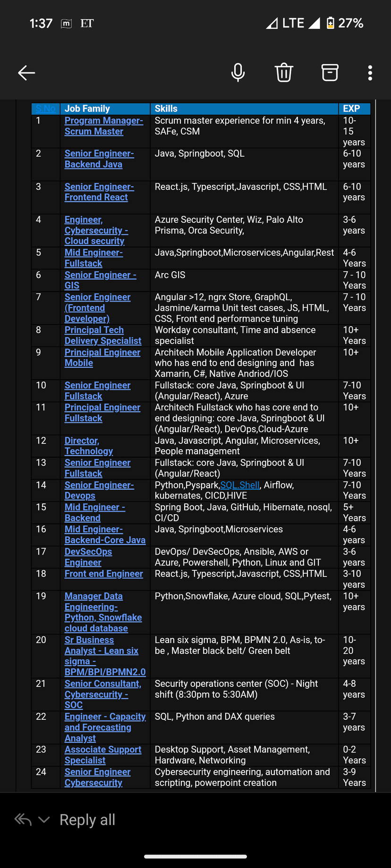Open Director, Technology job link
Viewport: 391px width, 868px height.
88,446
